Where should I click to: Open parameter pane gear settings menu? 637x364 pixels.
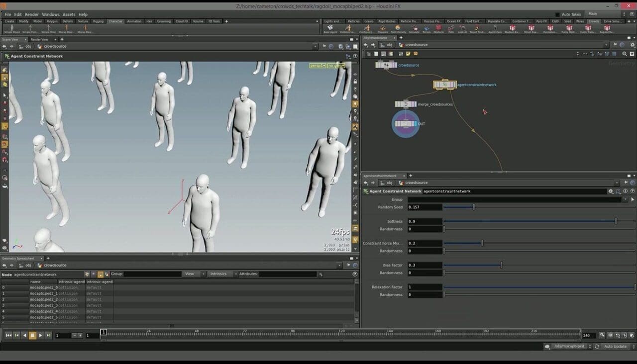pos(611,191)
